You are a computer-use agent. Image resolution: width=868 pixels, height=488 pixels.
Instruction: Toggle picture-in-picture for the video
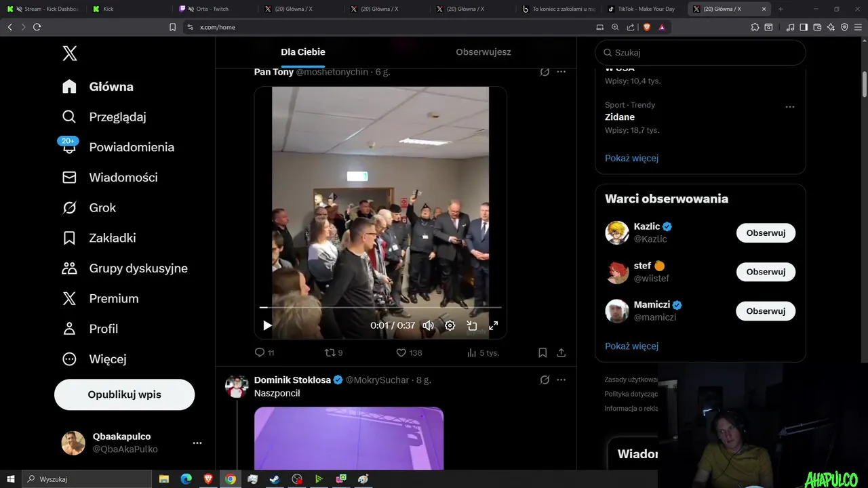(x=472, y=325)
